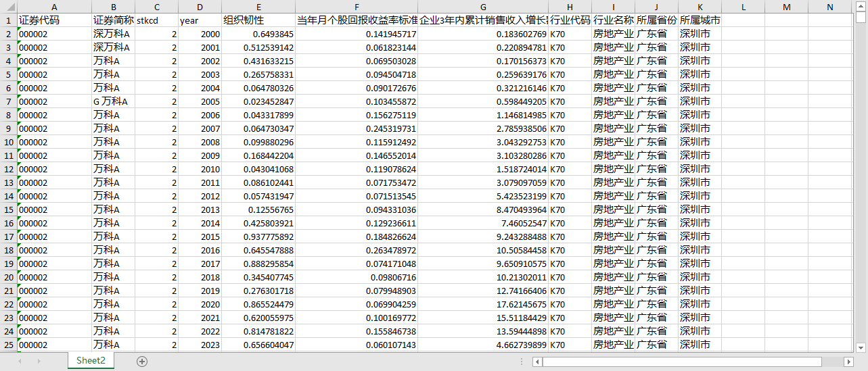Click the select-all corner triangle

8,7
